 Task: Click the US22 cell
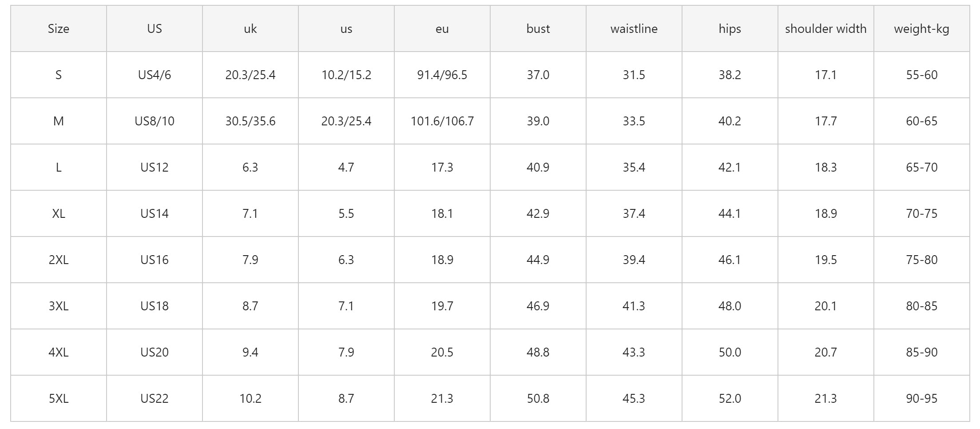point(155,399)
